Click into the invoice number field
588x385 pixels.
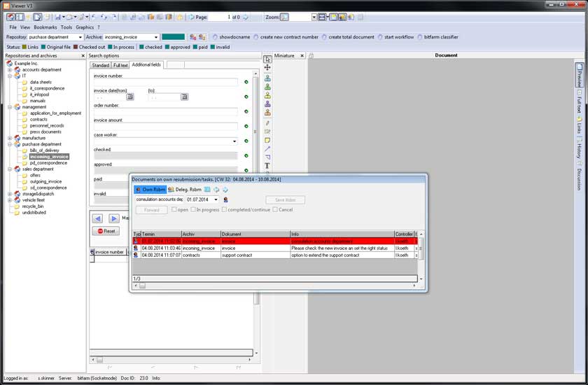(x=165, y=82)
